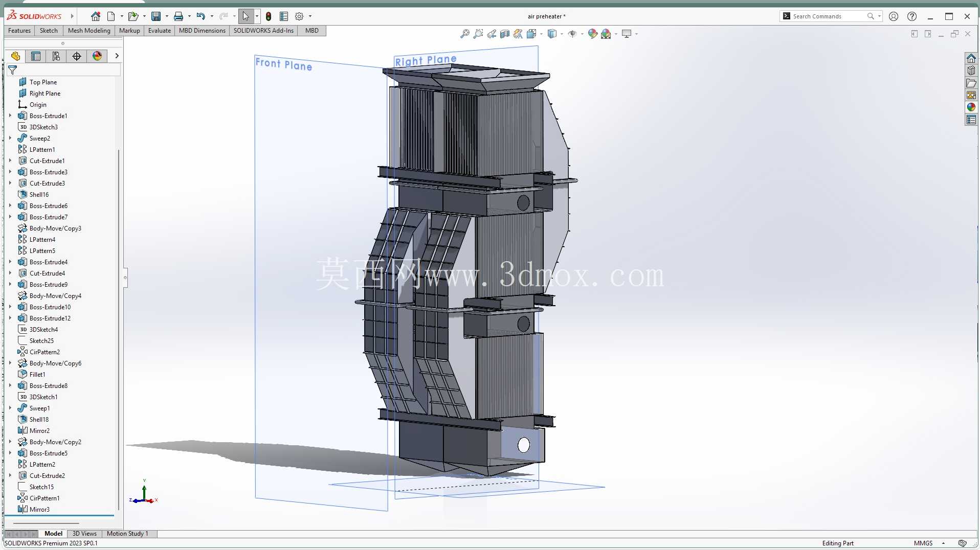Select the Right Plane tree item
Screen dimensions: 980x550
click(45, 94)
